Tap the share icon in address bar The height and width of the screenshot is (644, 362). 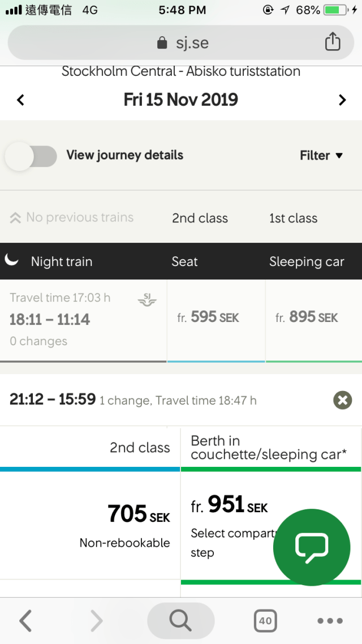[333, 42]
